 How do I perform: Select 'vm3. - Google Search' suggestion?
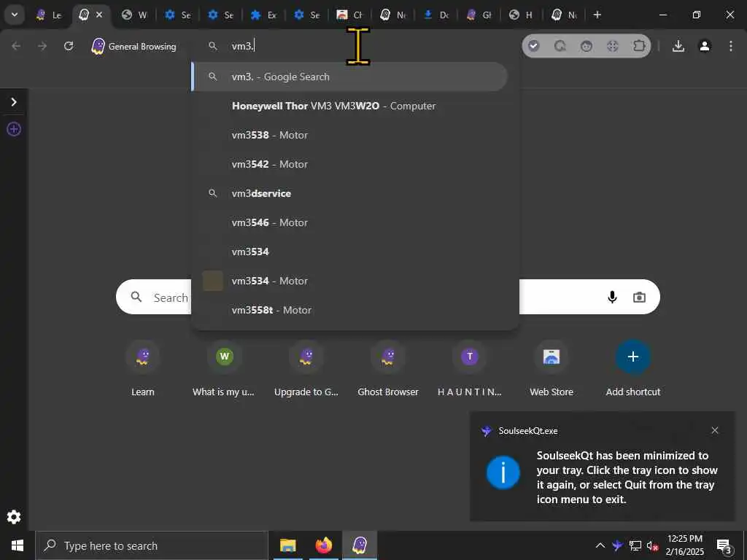349,77
